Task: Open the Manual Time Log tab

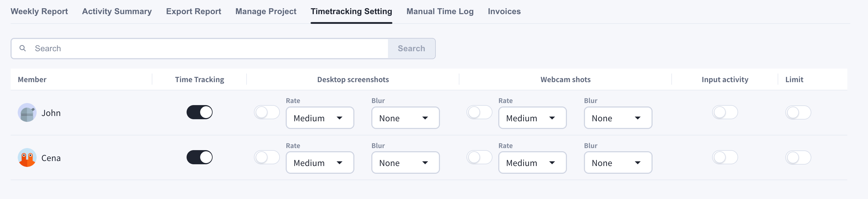Action: click(x=440, y=11)
